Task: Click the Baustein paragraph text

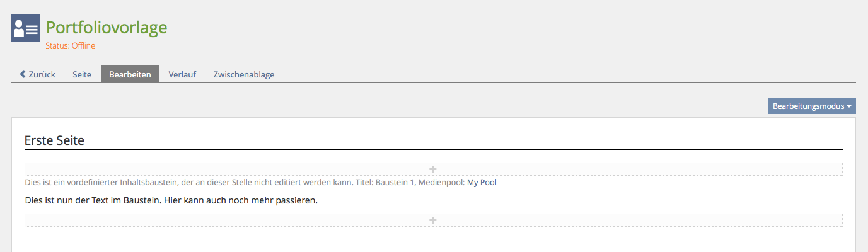Action: 171,201
